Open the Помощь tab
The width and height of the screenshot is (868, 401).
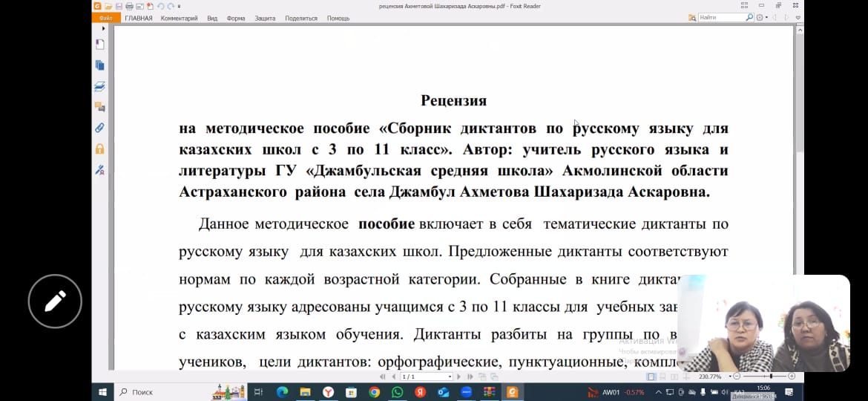point(338,19)
